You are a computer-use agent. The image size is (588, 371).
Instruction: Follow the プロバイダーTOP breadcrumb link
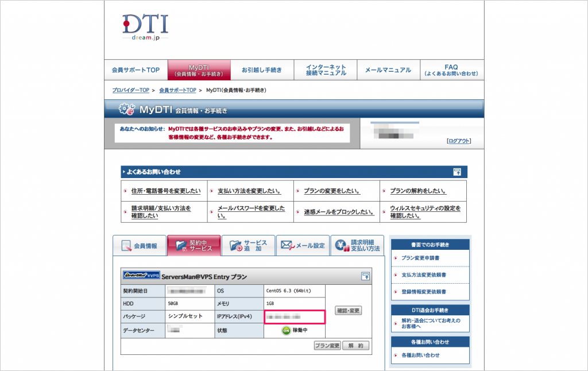click(x=131, y=90)
